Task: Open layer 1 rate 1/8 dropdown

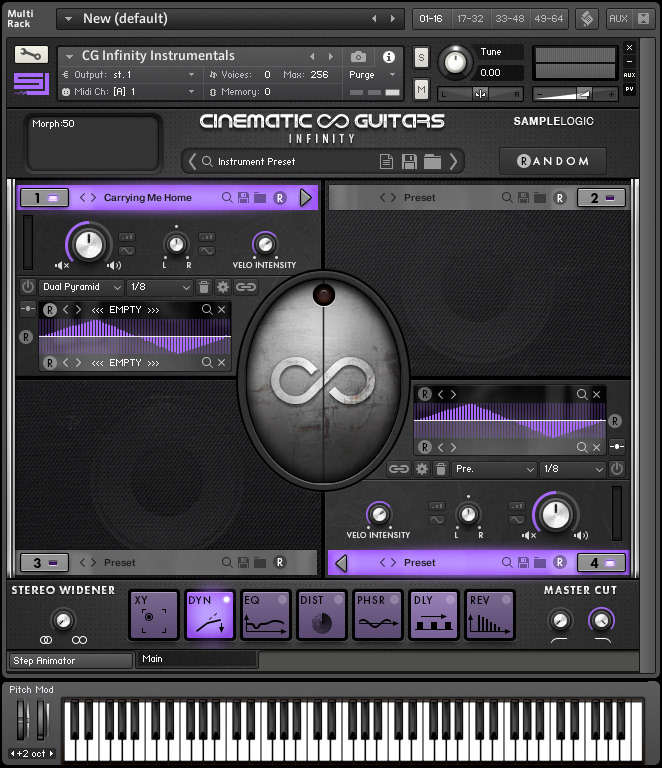Action: [x=160, y=287]
